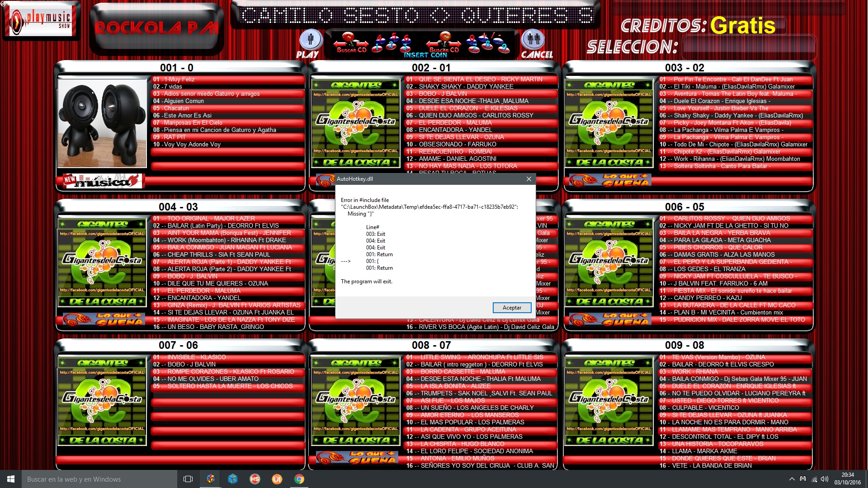Screen dimensions: 868x488
Task: Click arcade number button 9
Action: coord(504,48)
